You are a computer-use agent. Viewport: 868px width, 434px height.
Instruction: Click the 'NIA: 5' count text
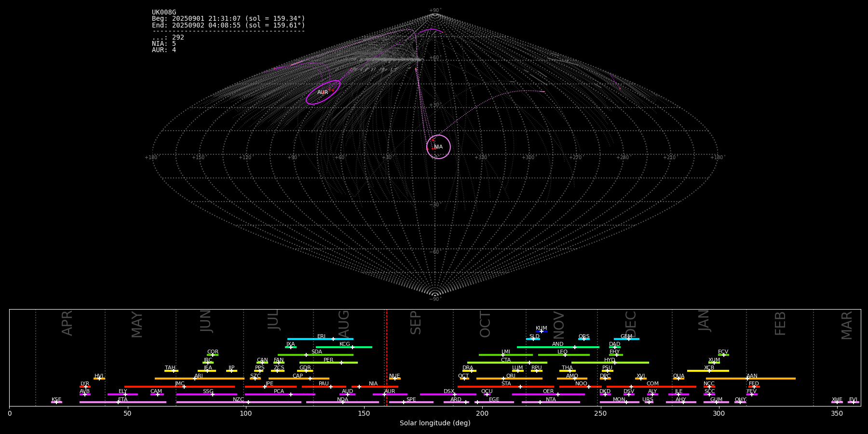click(164, 44)
